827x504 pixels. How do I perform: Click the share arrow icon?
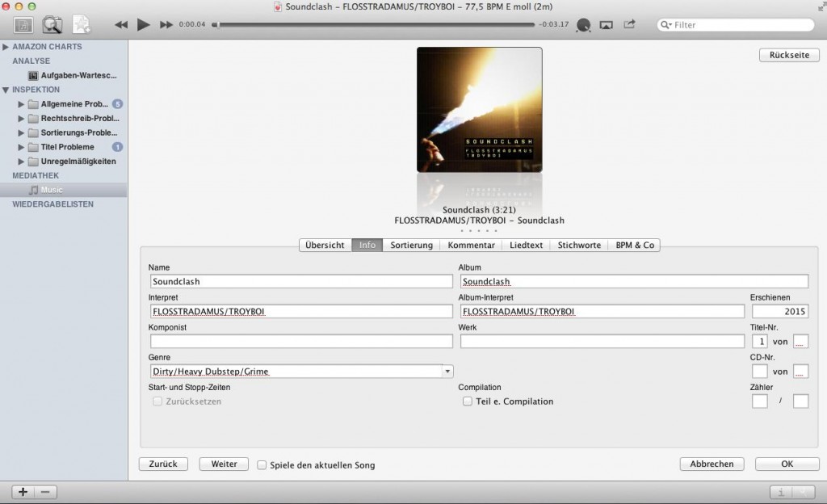[x=629, y=25]
